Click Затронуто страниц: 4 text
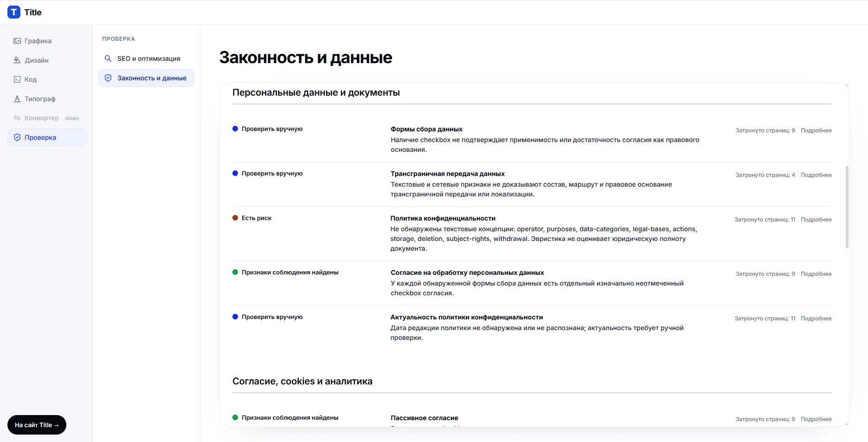Viewport: 868px width, 442px height. point(765,175)
